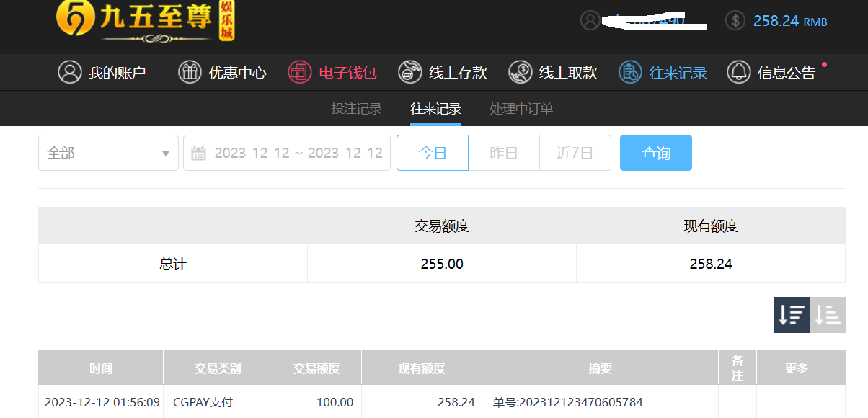Expand the 全部 transaction type dropdown
The image size is (868, 418).
(x=108, y=153)
